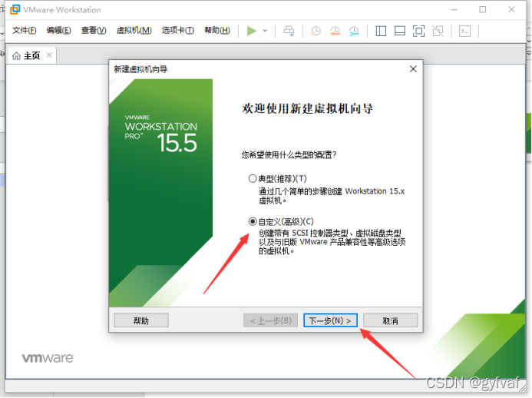Toggle the thumbnail bar view icon
This screenshot has height=398, width=532.
pos(400,31)
